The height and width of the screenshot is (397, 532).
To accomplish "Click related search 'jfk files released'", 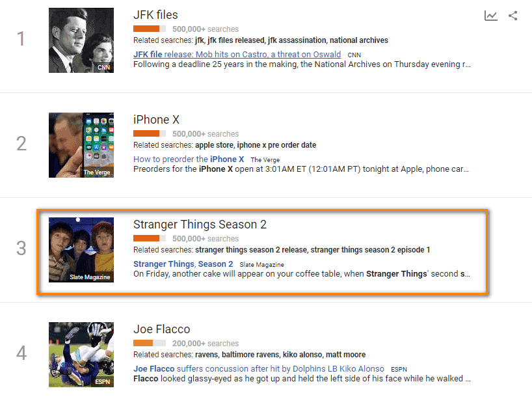I will [236, 40].
